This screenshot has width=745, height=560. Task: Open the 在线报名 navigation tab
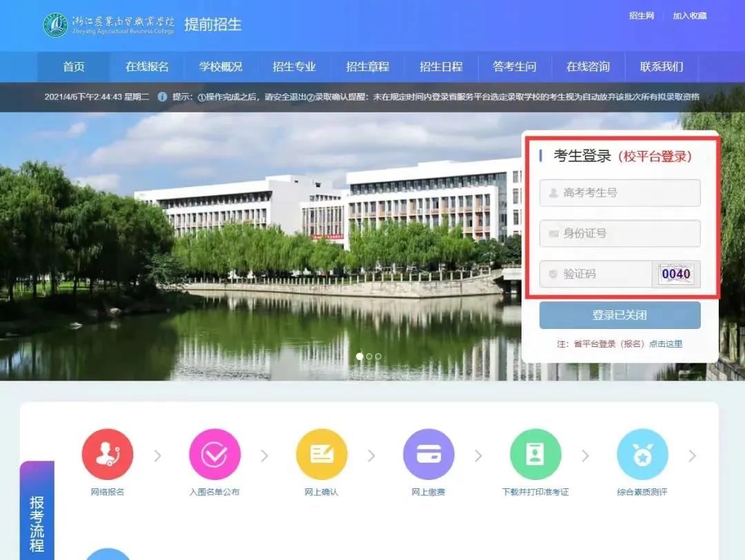pos(147,67)
